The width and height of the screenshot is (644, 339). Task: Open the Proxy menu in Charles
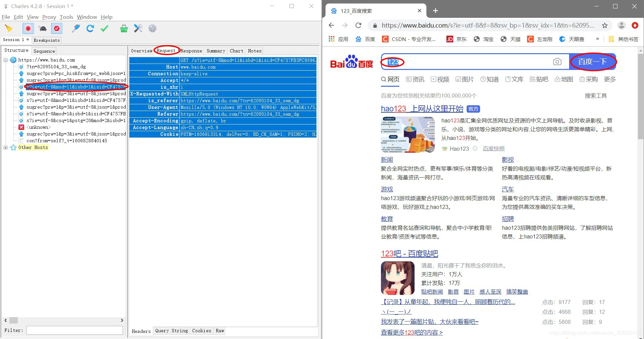point(49,17)
